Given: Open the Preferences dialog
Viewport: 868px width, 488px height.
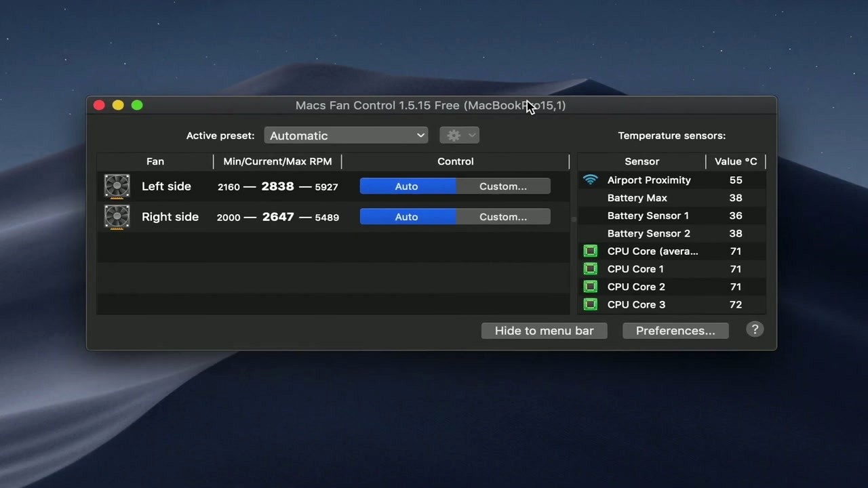Looking at the screenshot, I should point(675,330).
